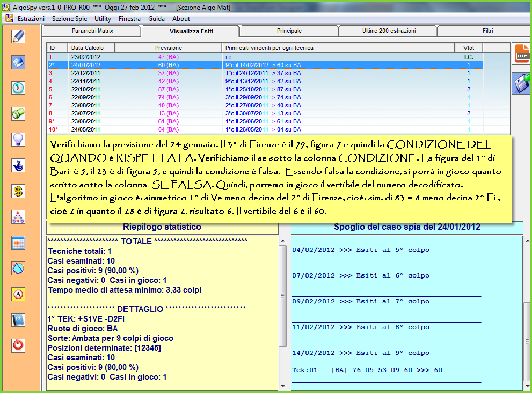
Task: Click the yellow dollar sign icon
Action: tap(18, 191)
